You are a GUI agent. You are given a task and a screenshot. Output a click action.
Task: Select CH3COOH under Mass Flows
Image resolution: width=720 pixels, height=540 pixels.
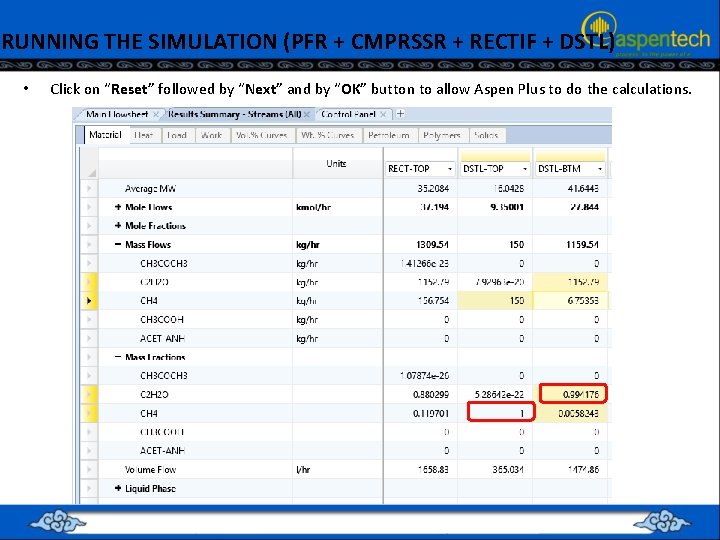[162, 320]
